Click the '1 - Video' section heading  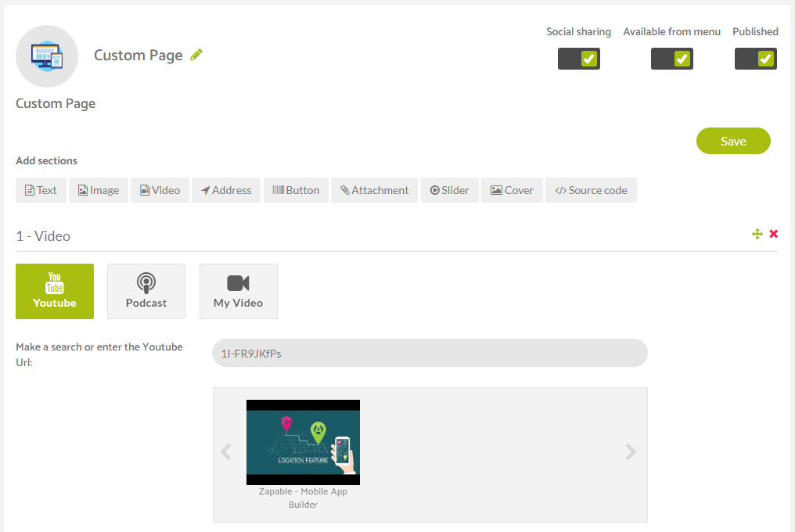coord(43,236)
